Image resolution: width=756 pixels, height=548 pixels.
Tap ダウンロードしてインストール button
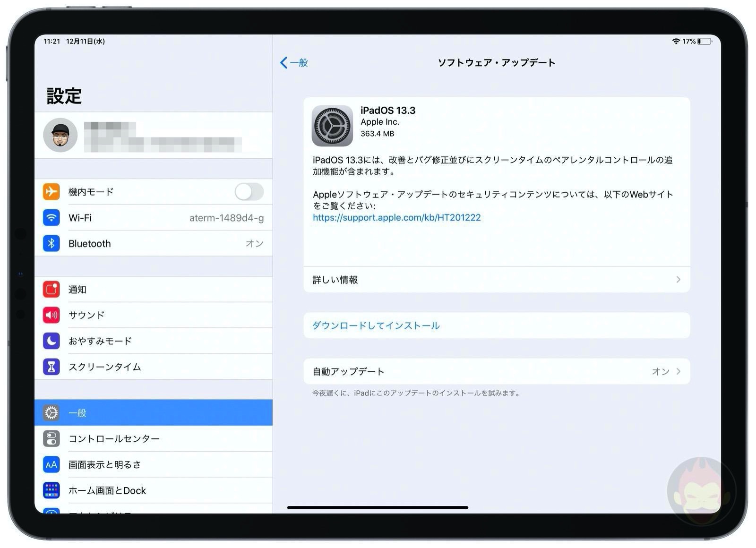pyautogui.click(x=497, y=325)
